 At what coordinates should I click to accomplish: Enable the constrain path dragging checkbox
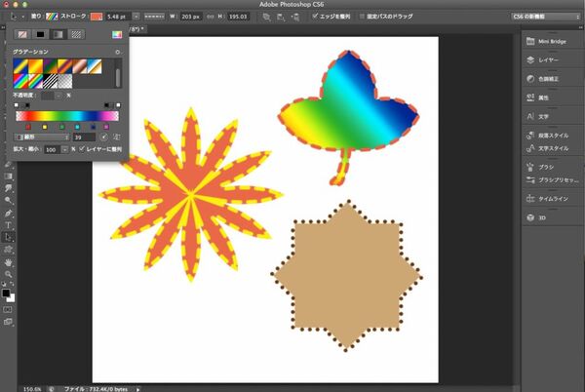[362, 17]
